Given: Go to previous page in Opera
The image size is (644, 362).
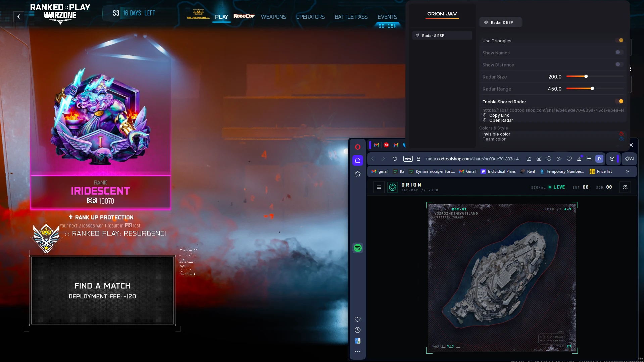Looking at the screenshot, I should pos(373,159).
